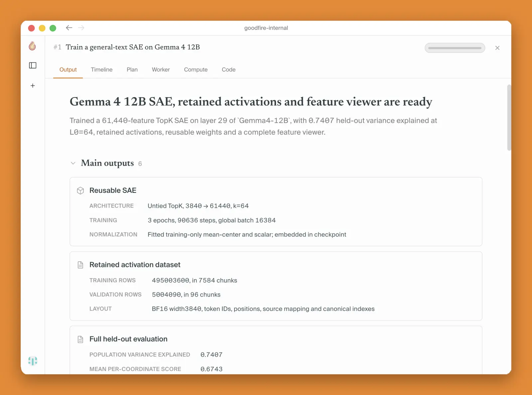Select the Compute tab
This screenshot has height=395, width=532.
(x=196, y=69)
